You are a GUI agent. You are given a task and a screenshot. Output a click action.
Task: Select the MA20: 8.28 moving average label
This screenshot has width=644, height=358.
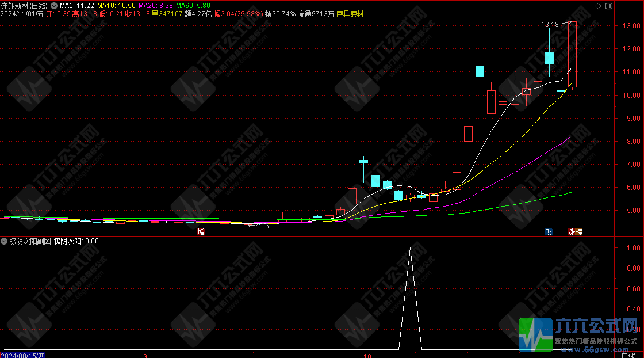[x=156, y=6]
